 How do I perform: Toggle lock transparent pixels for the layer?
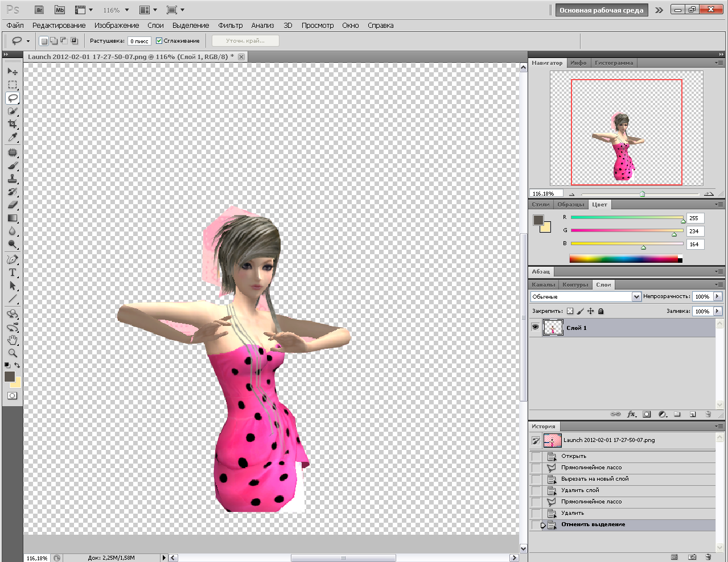570,311
